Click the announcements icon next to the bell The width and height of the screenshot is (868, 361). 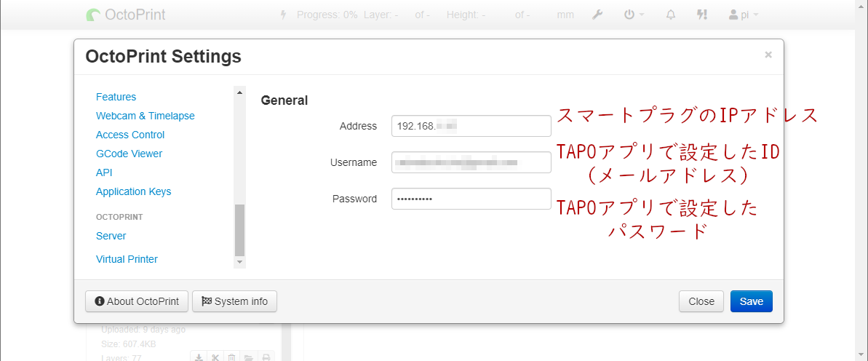coord(702,15)
